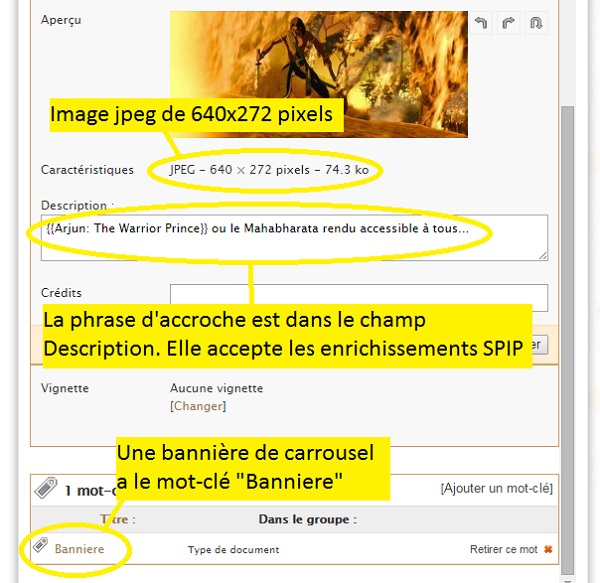Viewport: 600px width, 583px height.
Task: Click the tag icon in the mot-clé header
Action: click(x=46, y=488)
